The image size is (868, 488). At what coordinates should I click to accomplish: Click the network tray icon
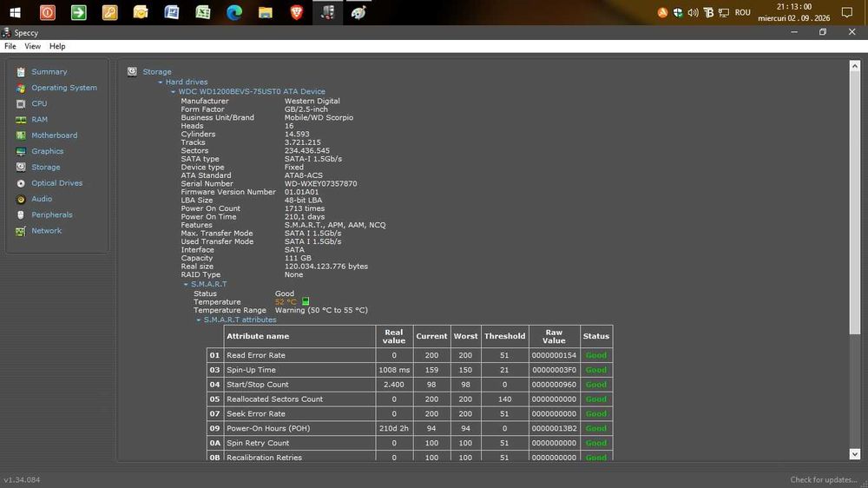[x=724, y=12]
